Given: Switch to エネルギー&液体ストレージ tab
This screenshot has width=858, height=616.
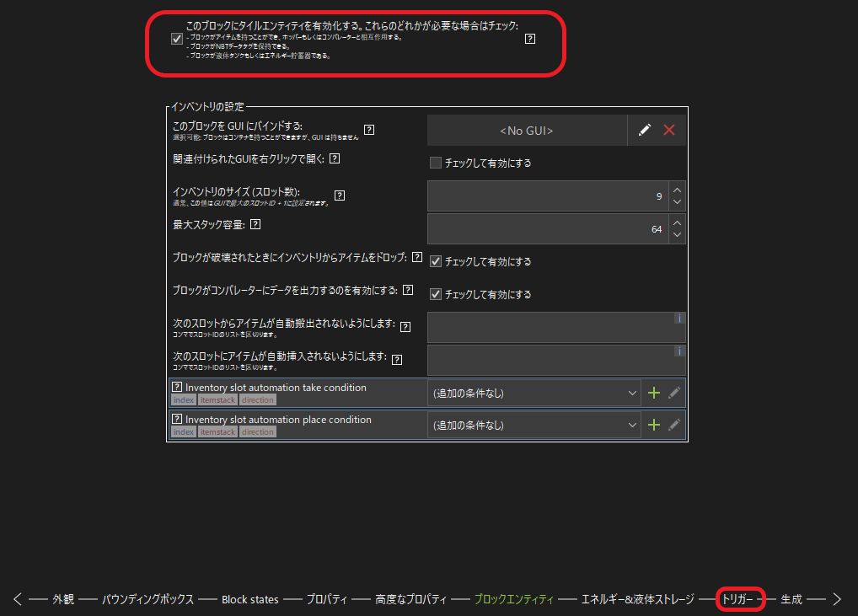Looking at the screenshot, I should (x=637, y=600).
